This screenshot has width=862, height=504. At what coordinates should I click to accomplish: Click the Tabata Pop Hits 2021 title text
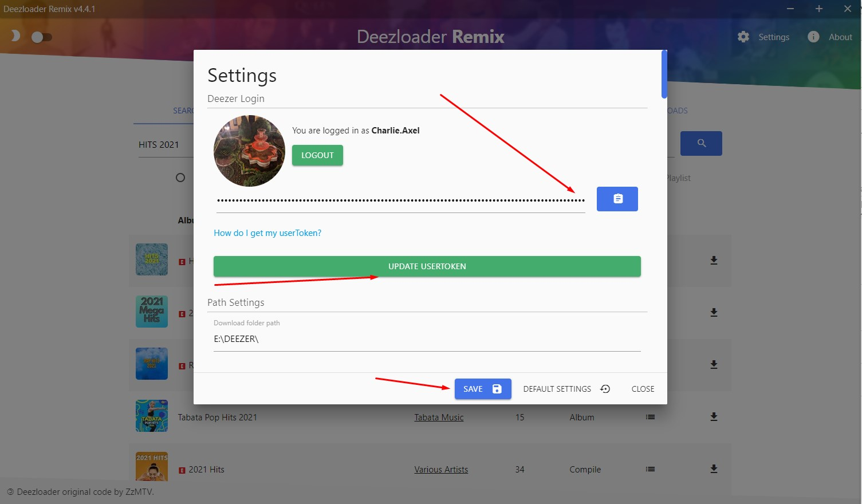click(x=218, y=418)
